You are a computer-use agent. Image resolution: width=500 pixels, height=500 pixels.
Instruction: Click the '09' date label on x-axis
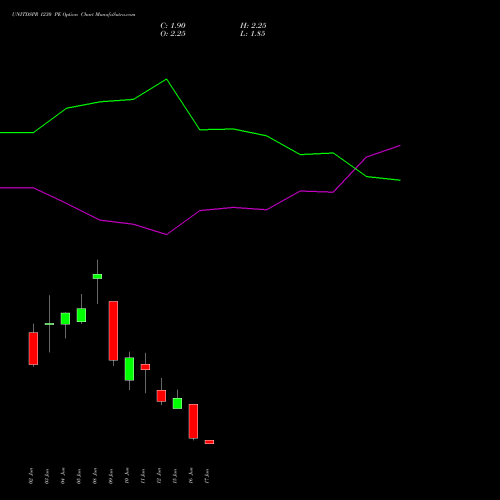pos(111,476)
